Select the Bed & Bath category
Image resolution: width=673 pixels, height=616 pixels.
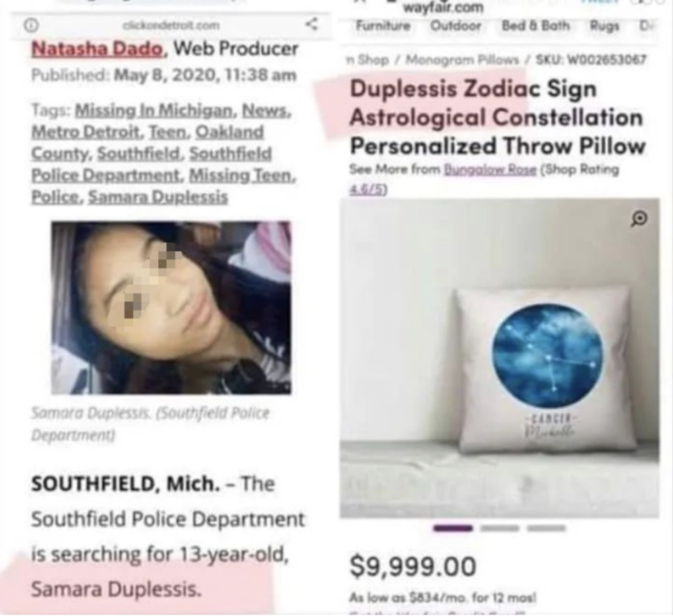[536, 26]
